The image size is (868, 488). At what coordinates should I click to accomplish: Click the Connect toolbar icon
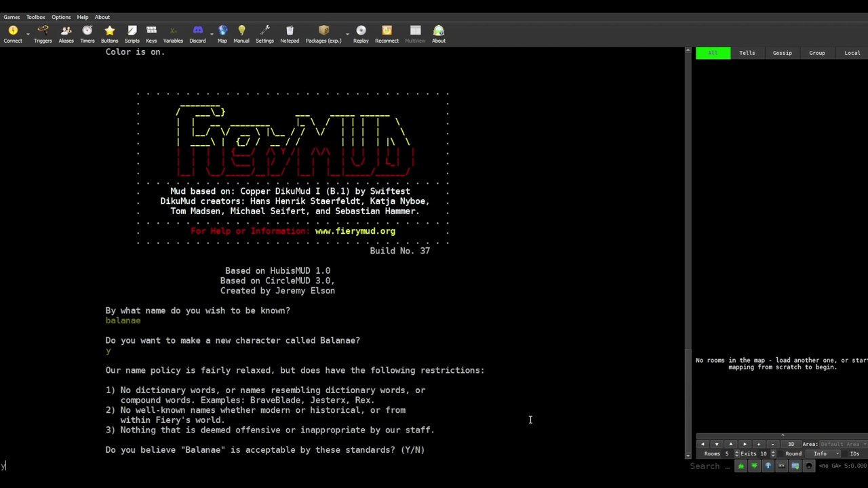[x=13, y=34]
